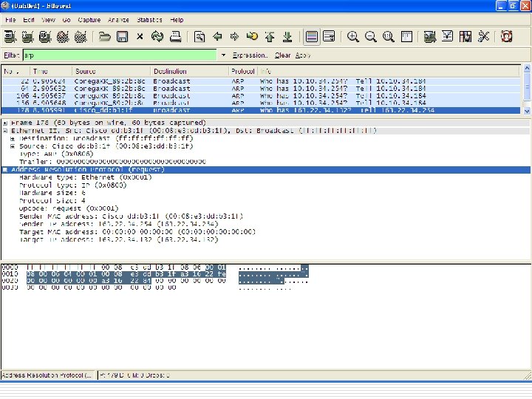Zoom out the packet text
Image resolution: width=532 pixels, height=399 pixels.
click(370, 36)
